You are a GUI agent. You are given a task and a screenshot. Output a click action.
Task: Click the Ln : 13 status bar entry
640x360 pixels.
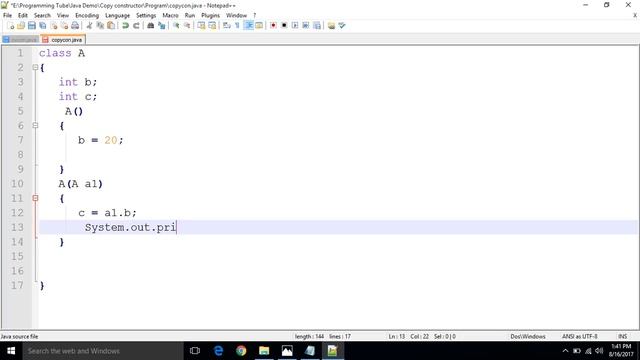point(396,336)
